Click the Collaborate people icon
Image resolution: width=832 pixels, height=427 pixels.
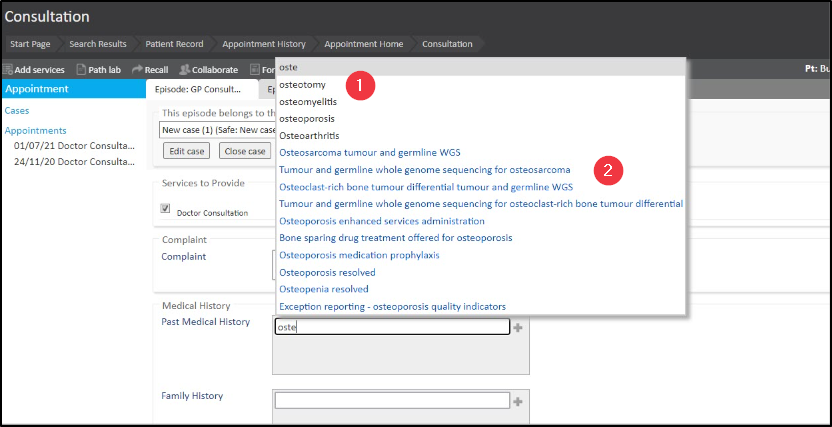(184, 70)
